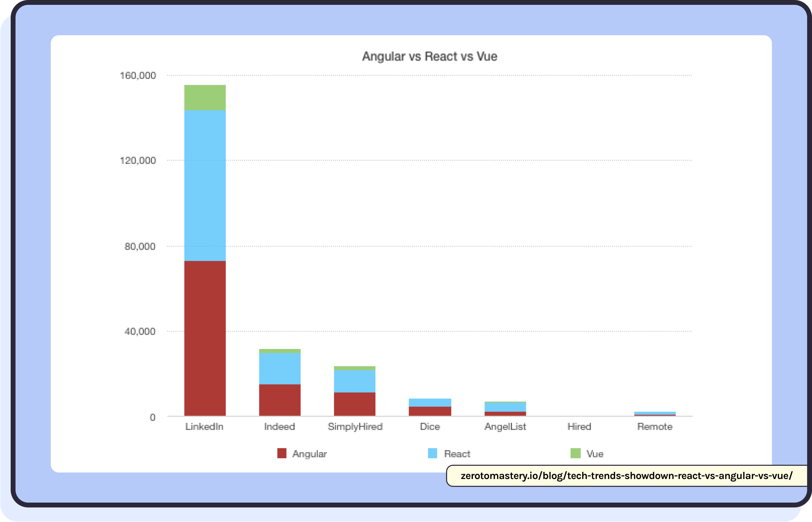Select the Dice axis label
The height and width of the screenshot is (522, 812).
tap(430, 426)
